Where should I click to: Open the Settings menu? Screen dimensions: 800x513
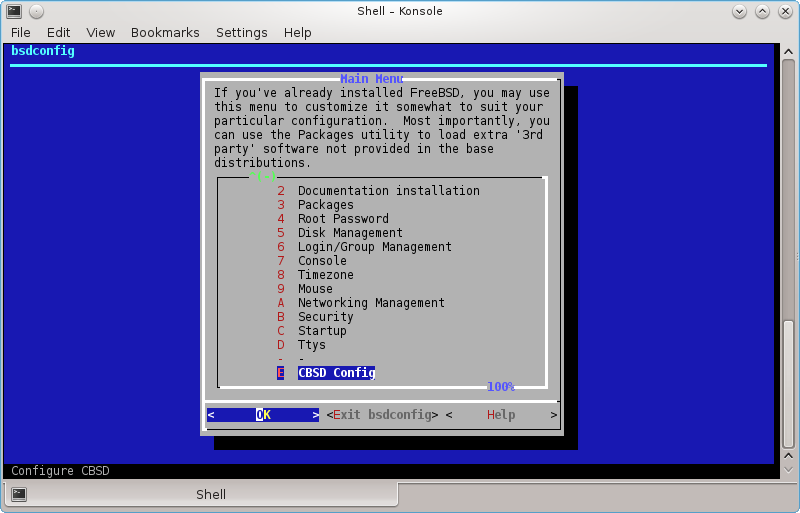(241, 33)
